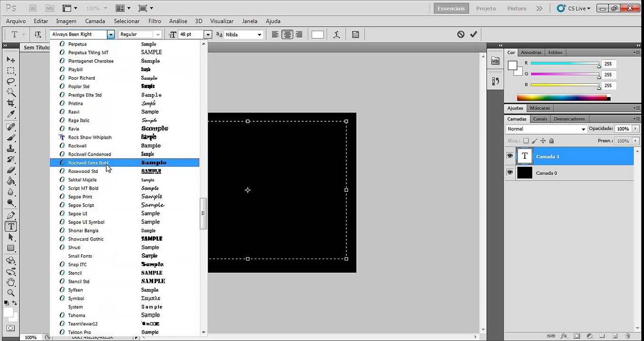Open the font family dropdown arrow
The height and width of the screenshot is (341, 644).
click(x=110, y=34)
